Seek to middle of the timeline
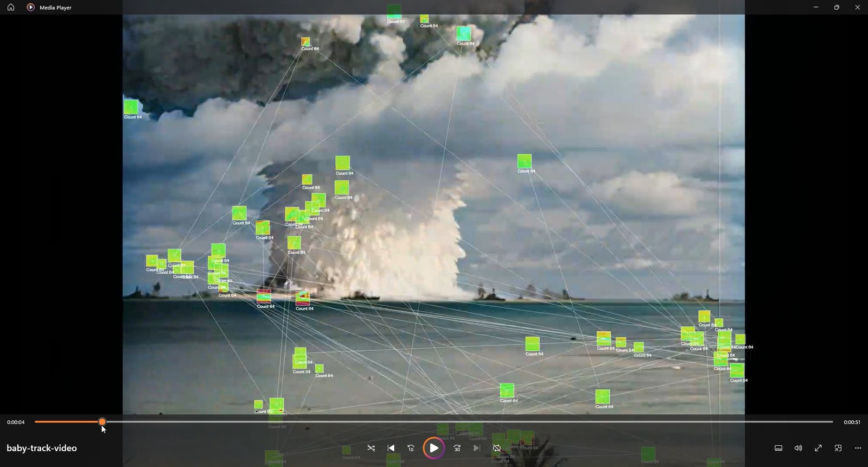The width and height of the screenshot is (868, 467). [x=434, y=422]
